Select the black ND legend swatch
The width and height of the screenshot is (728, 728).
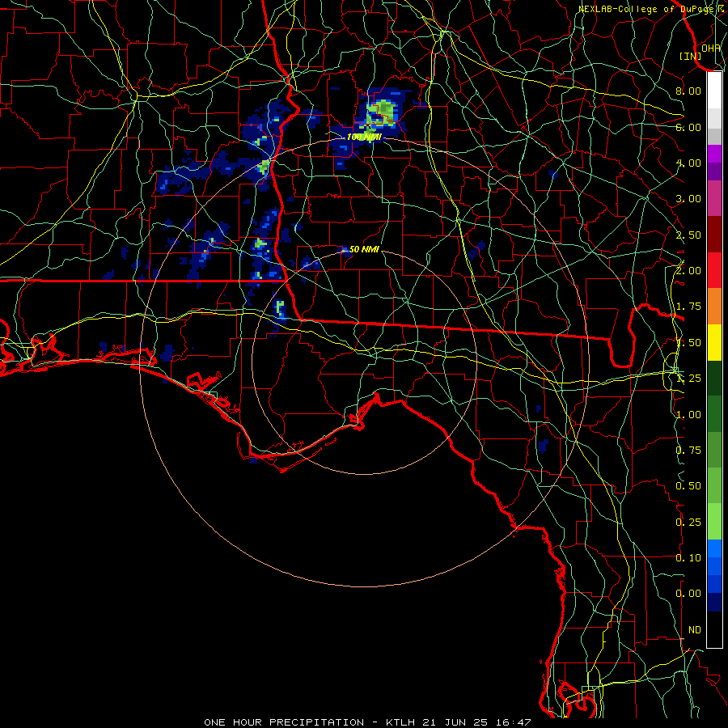(714, 629)
